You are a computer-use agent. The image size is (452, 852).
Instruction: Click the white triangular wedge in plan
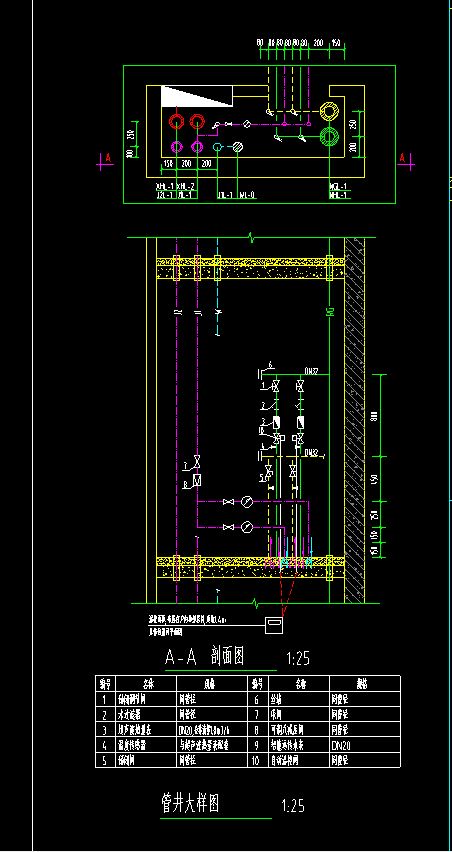coord(197,96)
